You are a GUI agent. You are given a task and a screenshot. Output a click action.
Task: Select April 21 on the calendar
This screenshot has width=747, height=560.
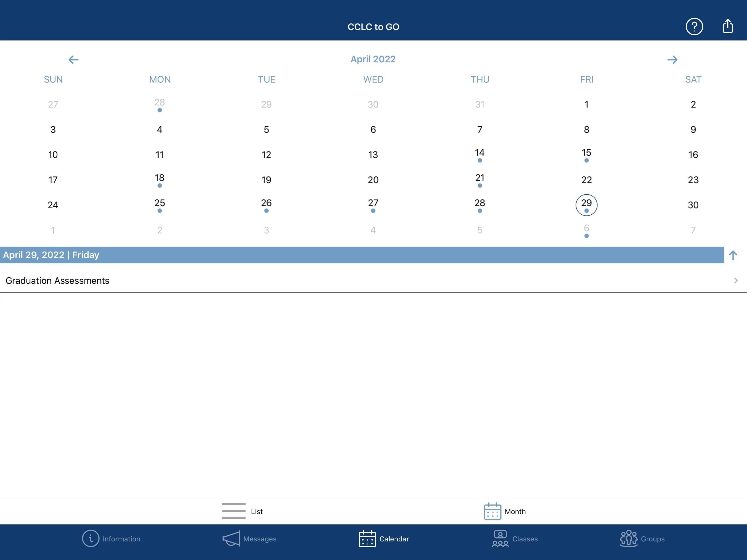click(x=480, y=180)
